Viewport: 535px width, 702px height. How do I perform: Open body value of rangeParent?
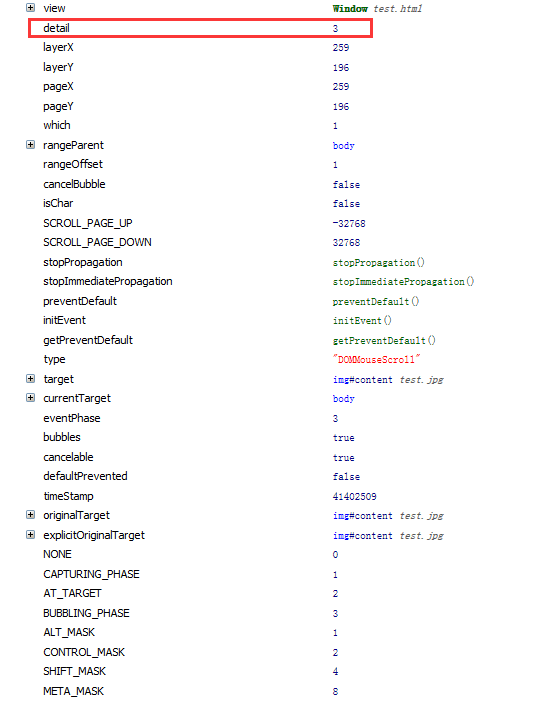click(x=343, y=146)
